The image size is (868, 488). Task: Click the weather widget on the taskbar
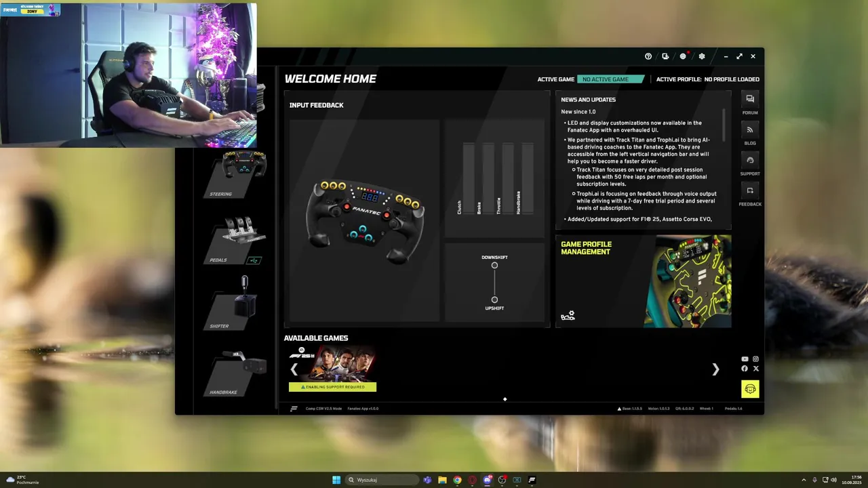coord(22,480)
